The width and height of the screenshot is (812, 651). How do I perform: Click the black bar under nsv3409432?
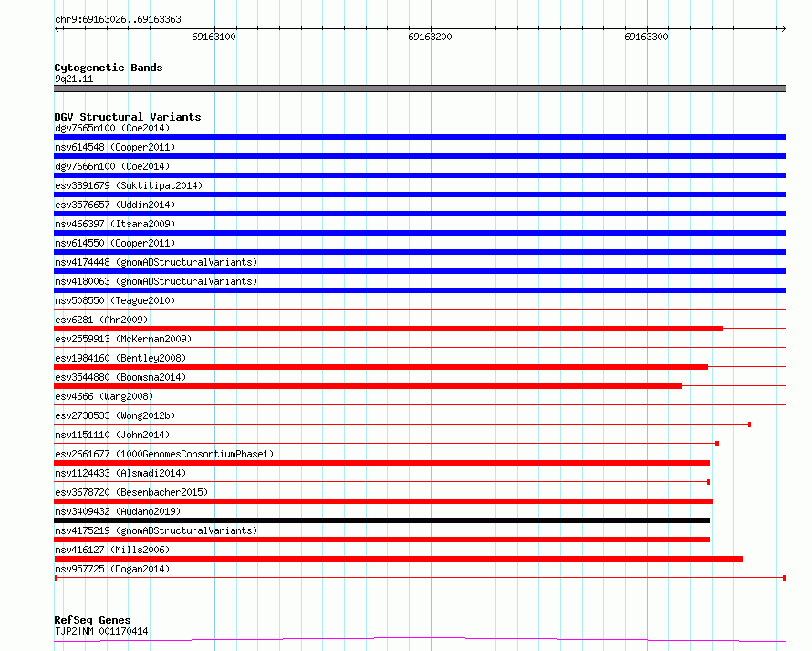381,520
